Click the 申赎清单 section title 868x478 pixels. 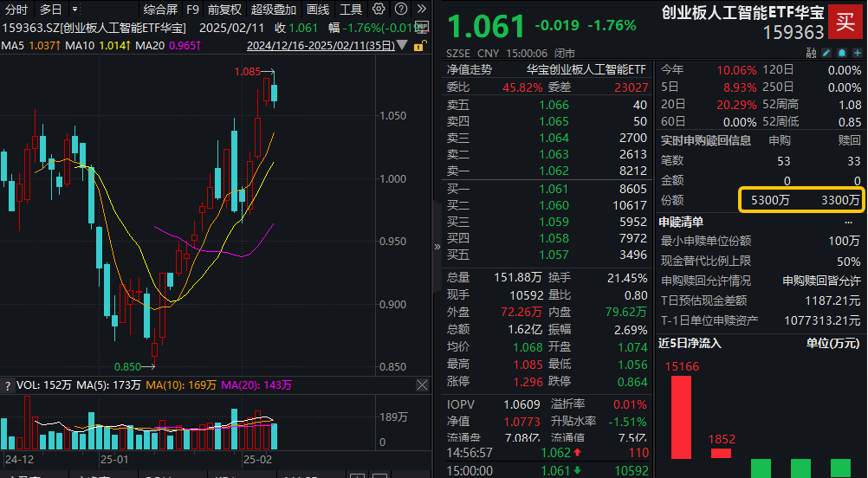point(681,223)
